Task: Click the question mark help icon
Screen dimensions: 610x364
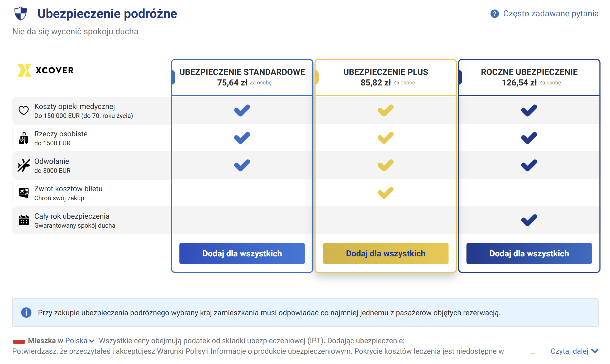Action: [x=494, y=14]
